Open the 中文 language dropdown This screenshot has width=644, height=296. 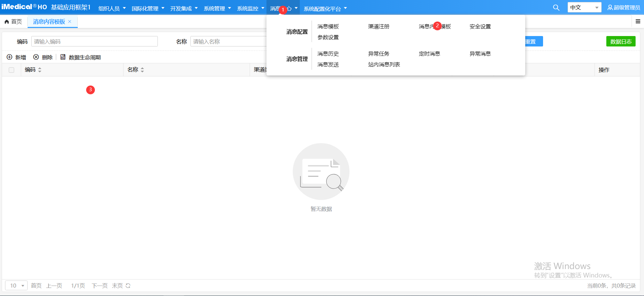click(584, 7)
